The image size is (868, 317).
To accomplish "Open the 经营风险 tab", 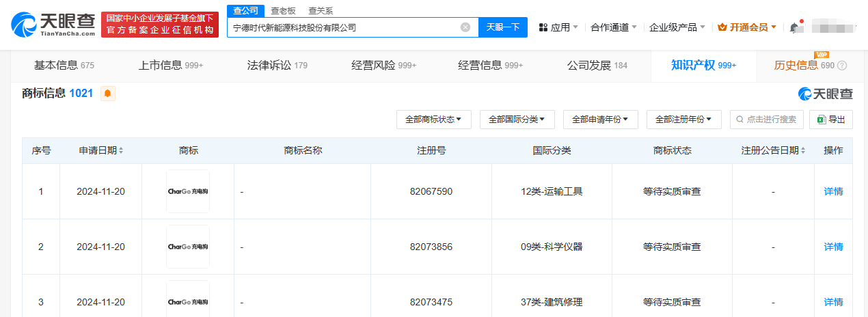I will [x=383, y=66].
